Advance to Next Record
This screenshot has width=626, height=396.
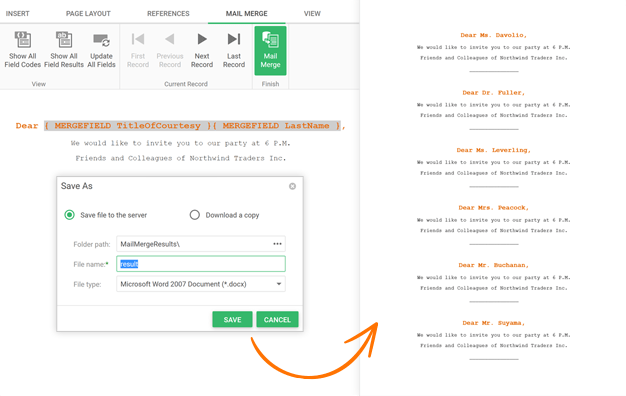(x=202, y=50)
